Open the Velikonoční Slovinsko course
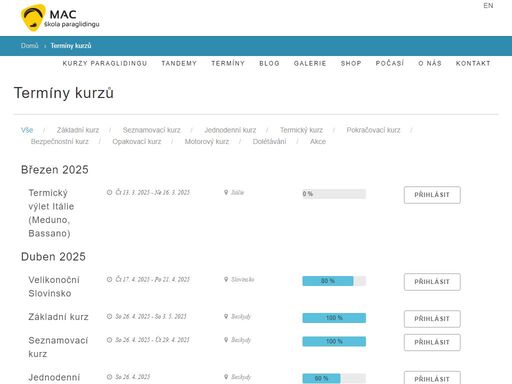Screen dimensions: 512x384 point(54,287)
